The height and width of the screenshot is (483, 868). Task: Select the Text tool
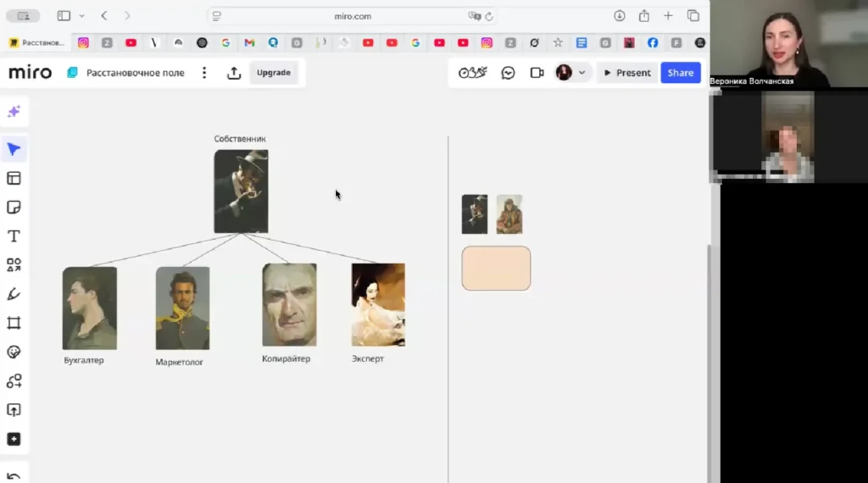[x=14, y=236]
